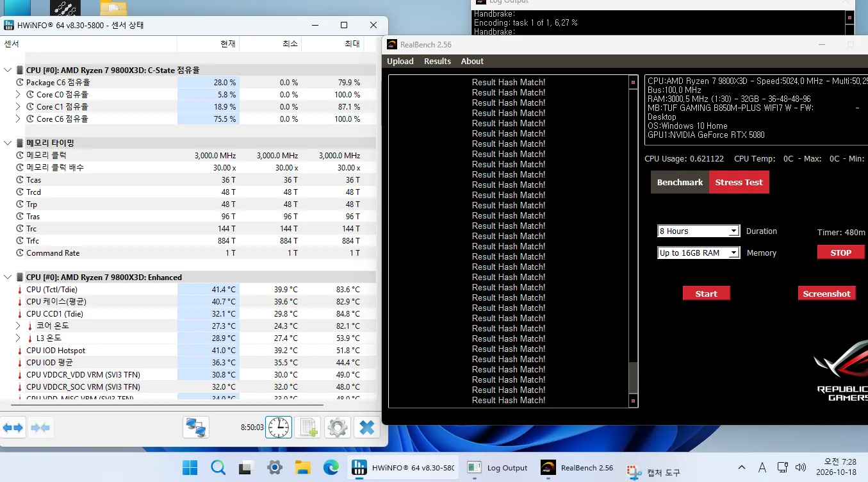Click the STOP button in RealBench
Viewport: 868px width, 482px height.
(841, 253)
